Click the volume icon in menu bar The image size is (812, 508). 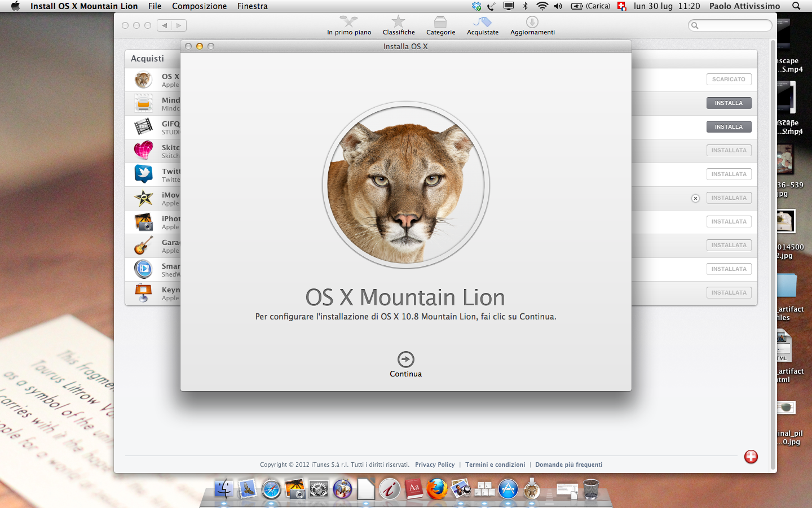[x=558, y=6]
